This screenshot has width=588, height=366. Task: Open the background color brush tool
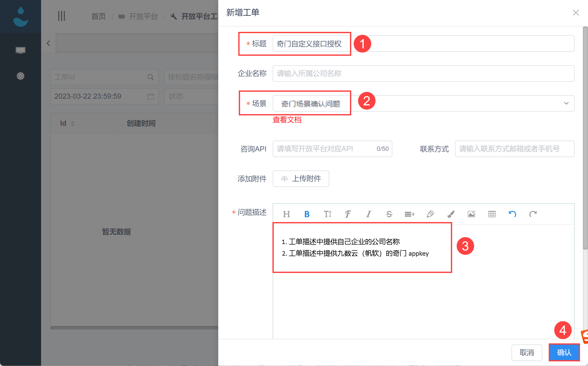click(x=451, y=214)
